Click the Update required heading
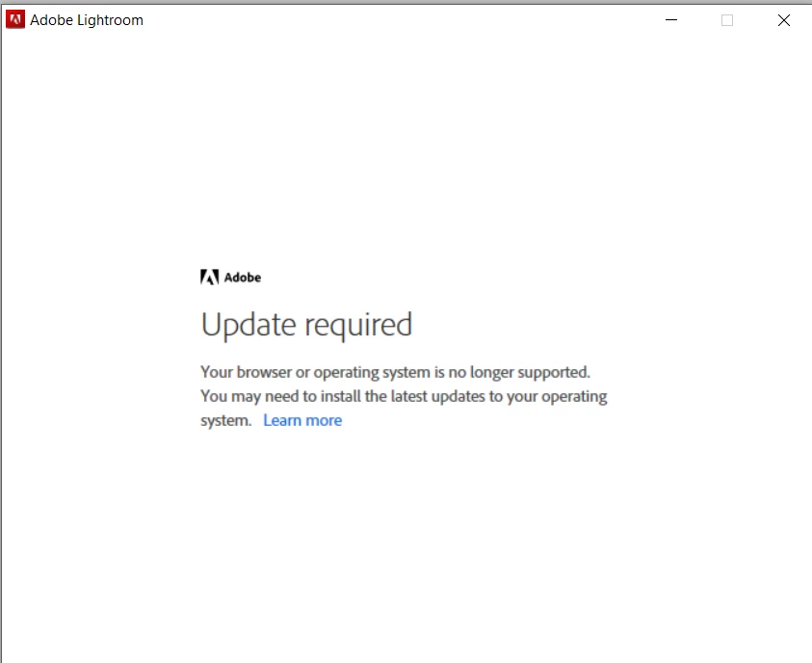The height and width of the screenshot is (663, 812). 306,325
